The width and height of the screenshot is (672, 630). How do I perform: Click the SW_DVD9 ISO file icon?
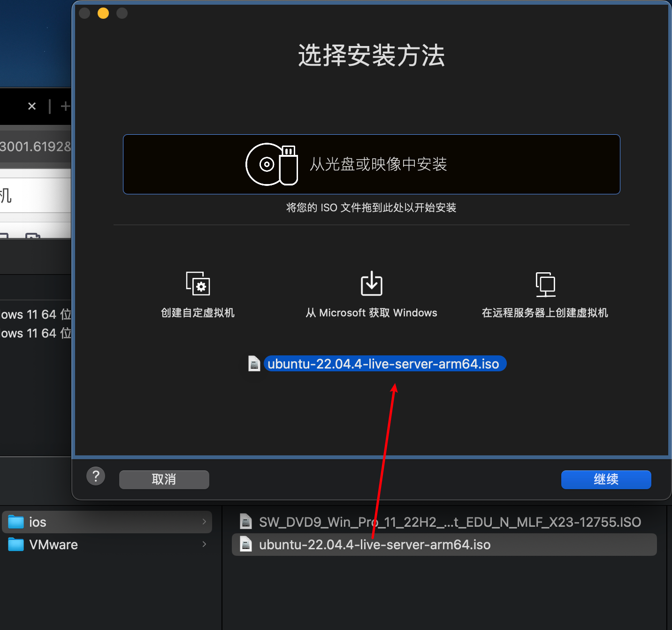[246, 522]
